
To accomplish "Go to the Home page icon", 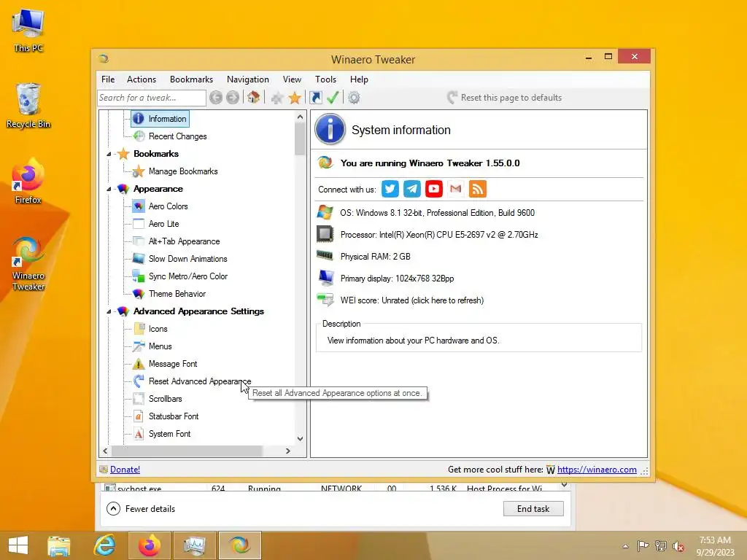I will coord(253,98).
